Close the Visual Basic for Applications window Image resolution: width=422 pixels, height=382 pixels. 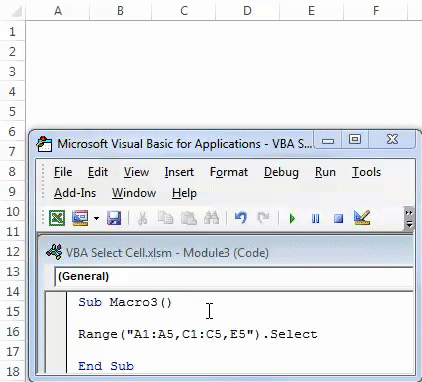392,140
